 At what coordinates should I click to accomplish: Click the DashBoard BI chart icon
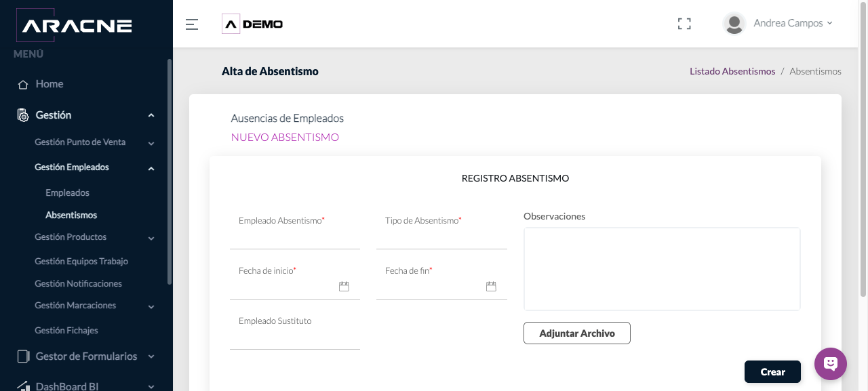tap(23, 386)
